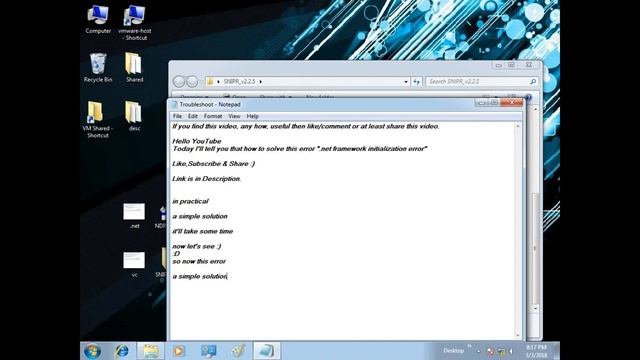Open the File menu in Notepad
Screen dimensions: 640x360
[177, 116]
